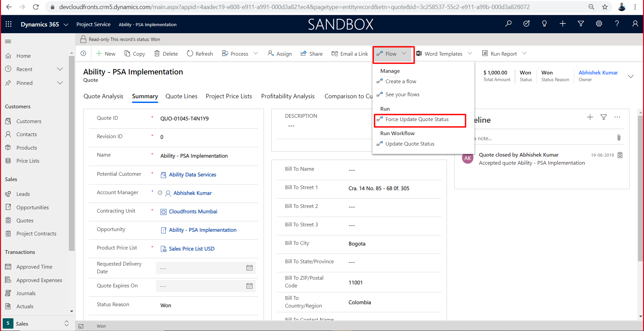Open the Ability - PSA Implementation opportunity link

(x=202, y=230)
